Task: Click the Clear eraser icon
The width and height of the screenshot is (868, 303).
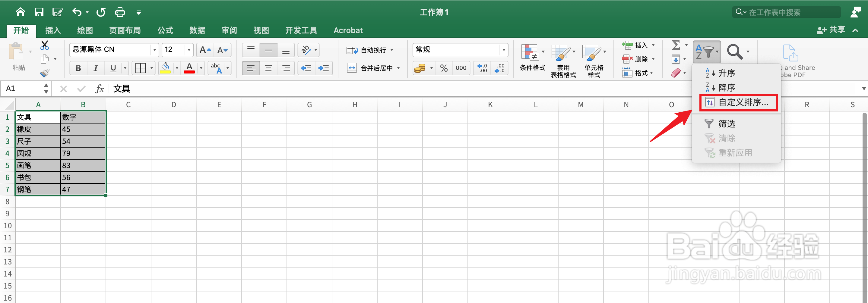Action: 676,73
